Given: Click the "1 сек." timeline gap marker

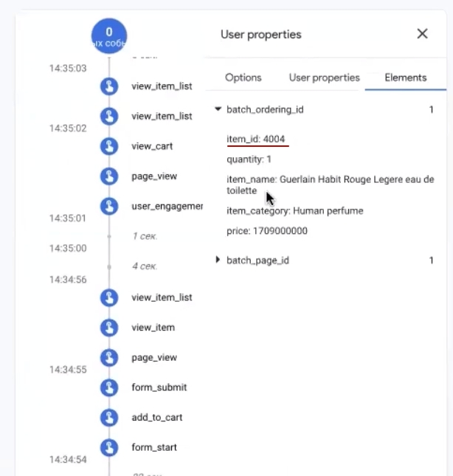Looking at the screenshot, I should pos(145,236).
